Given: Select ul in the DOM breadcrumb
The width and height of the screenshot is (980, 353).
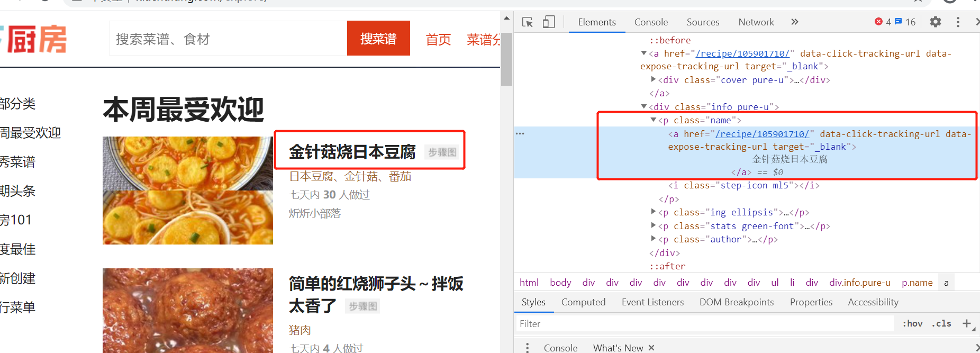Looking at the screenshot, I should click(x=775, y=283).
